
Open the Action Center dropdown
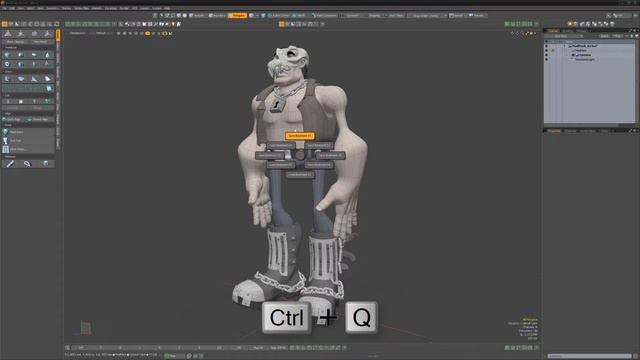click(x=279, y=16)
